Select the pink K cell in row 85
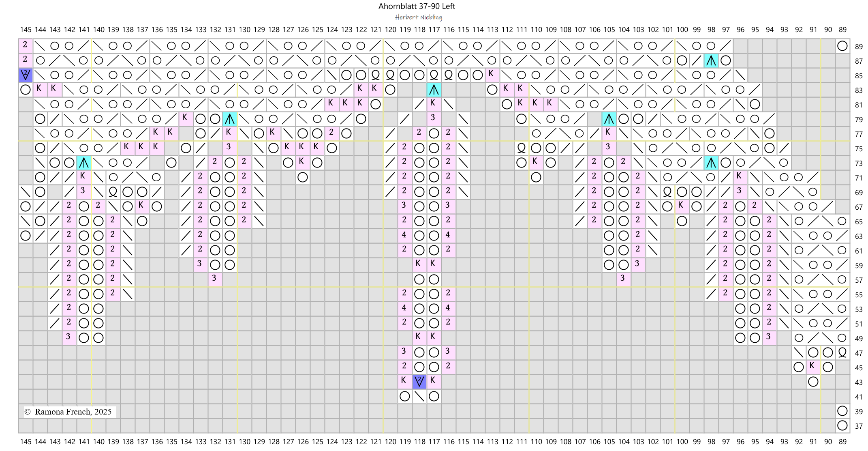The height and width of the screenshot is (451, 868). (x=492, y=75)
